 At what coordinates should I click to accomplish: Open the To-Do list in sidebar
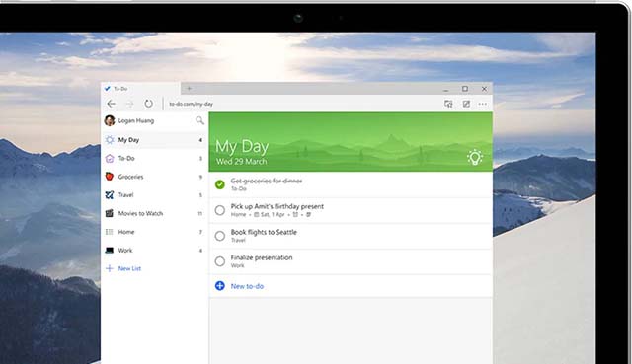tap(154, 158)
